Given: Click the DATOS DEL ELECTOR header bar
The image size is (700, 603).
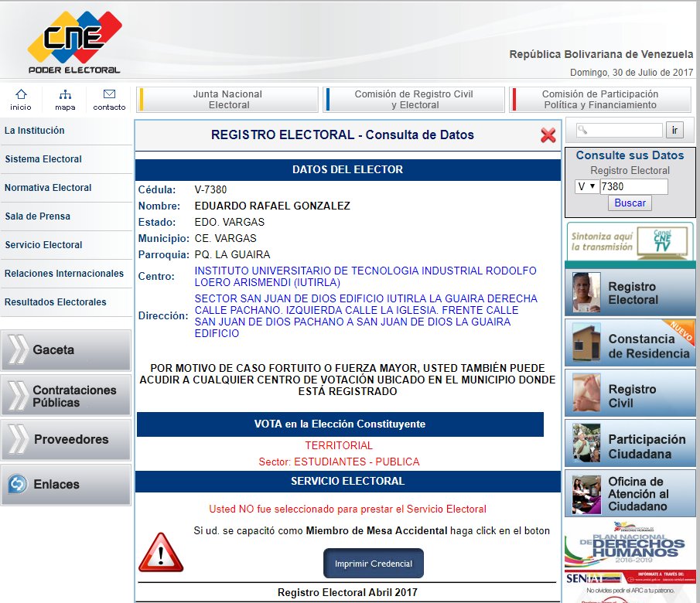Looking at the screenshot, I should pyautogui.click(x=348, y=169).
